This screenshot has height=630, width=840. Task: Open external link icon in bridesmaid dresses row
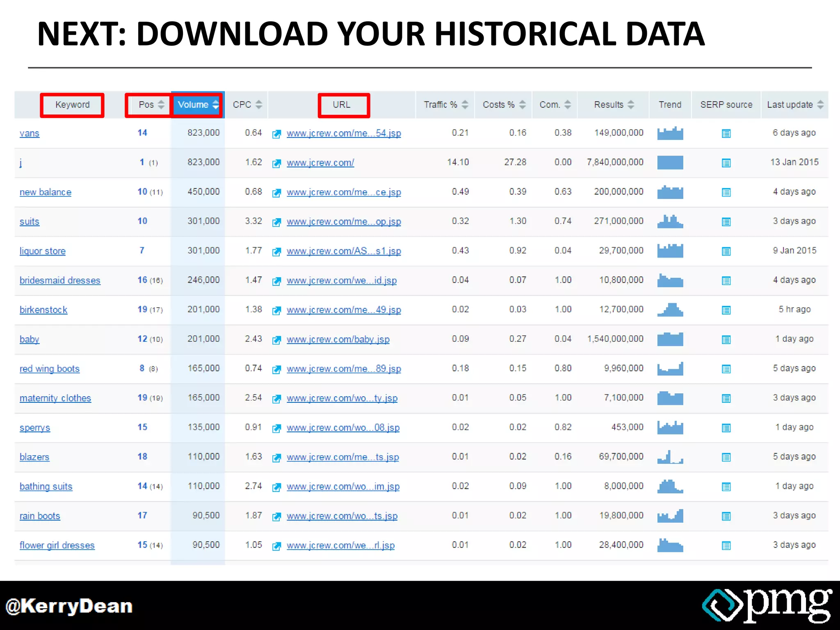pos(277,281)
